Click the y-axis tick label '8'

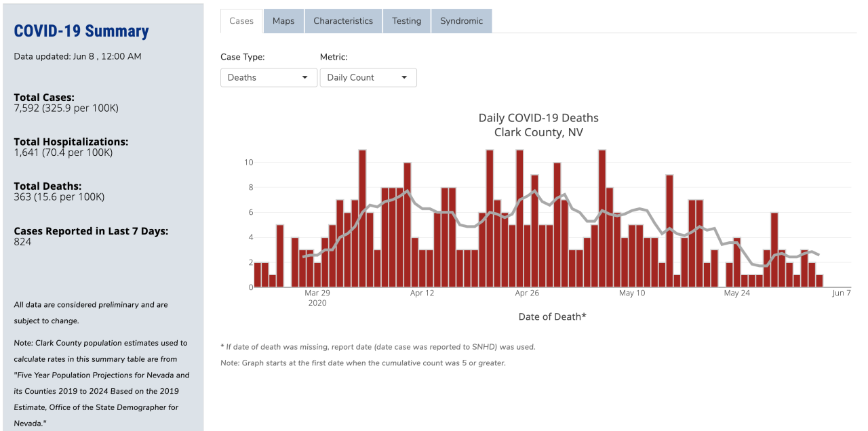(x=251, y=188)
